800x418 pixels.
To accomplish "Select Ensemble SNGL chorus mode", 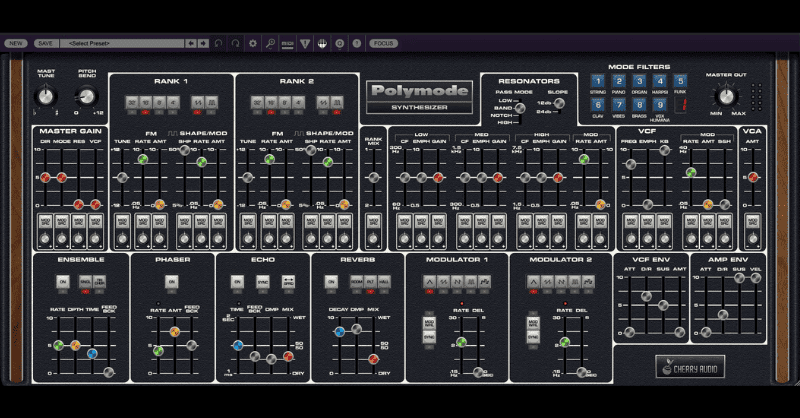I will tap(85, 282).
